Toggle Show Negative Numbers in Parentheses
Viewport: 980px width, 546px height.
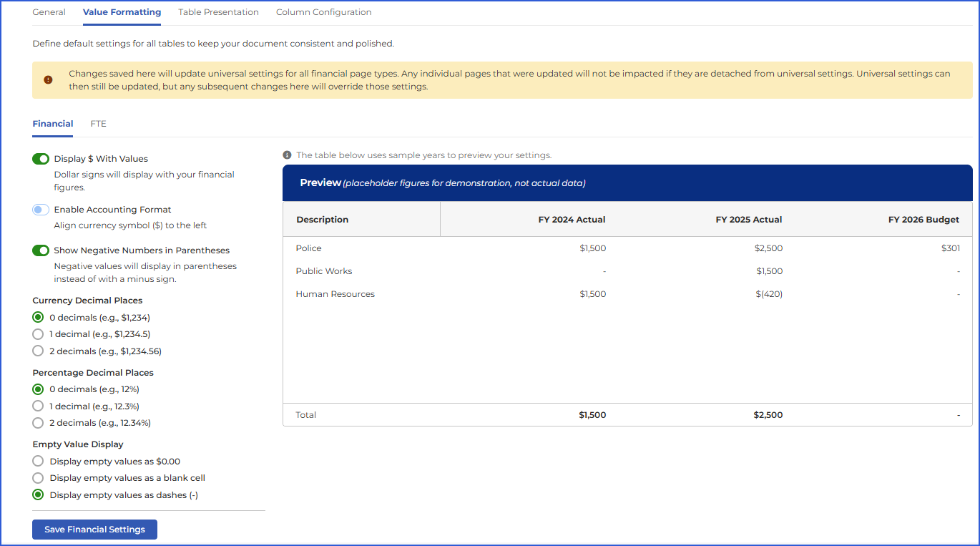coord(41,250)
